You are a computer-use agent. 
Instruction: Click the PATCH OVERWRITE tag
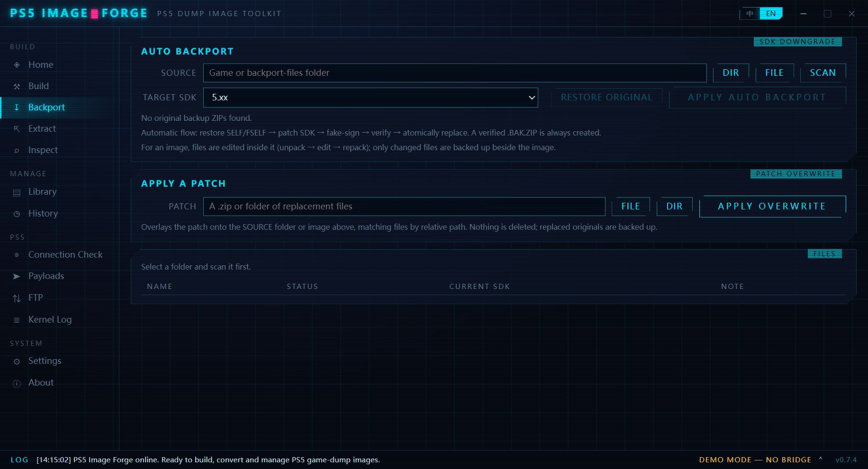point(796,174)
